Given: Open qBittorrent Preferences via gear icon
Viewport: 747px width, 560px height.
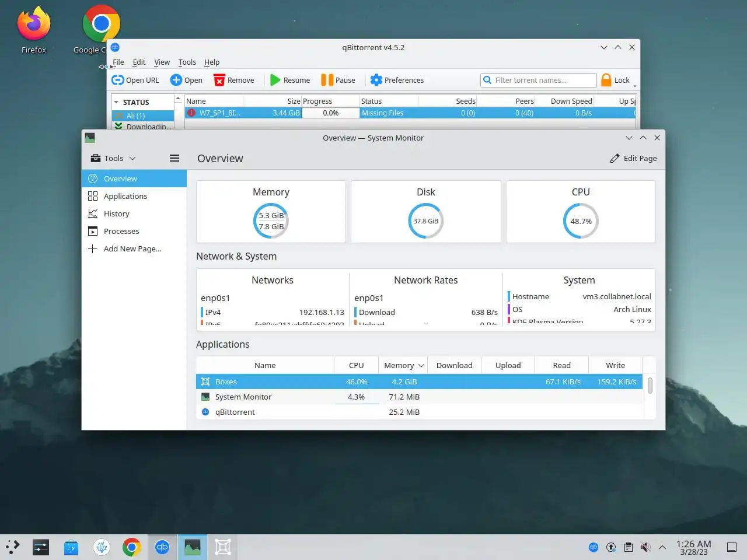Looking at the screenshot, I should point(376,80).
